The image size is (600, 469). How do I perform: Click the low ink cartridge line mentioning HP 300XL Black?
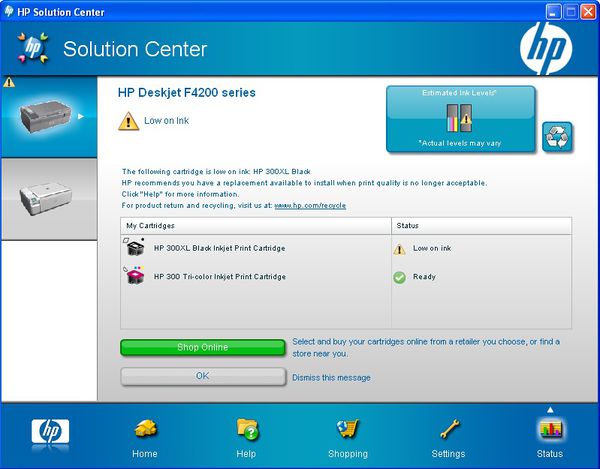216,171
